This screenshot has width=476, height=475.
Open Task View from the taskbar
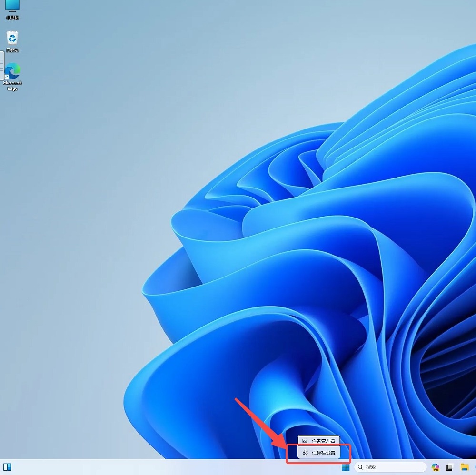coord(449,467)
